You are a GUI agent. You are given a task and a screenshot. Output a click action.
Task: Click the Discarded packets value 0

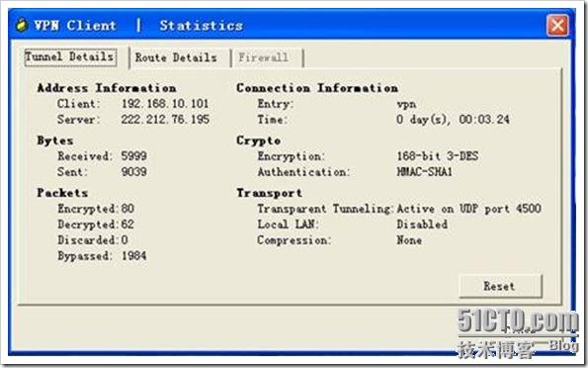click(125, 240)
